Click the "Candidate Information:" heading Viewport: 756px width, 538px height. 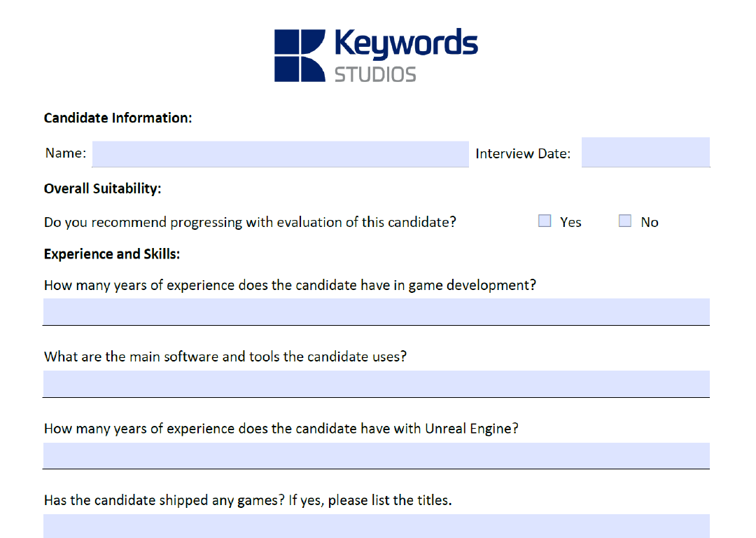118,118
